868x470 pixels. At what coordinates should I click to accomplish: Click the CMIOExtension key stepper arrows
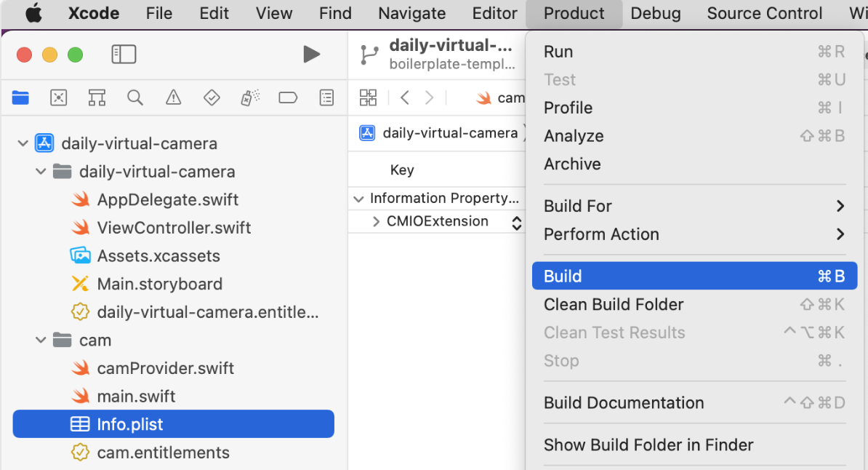pos(516,223)
